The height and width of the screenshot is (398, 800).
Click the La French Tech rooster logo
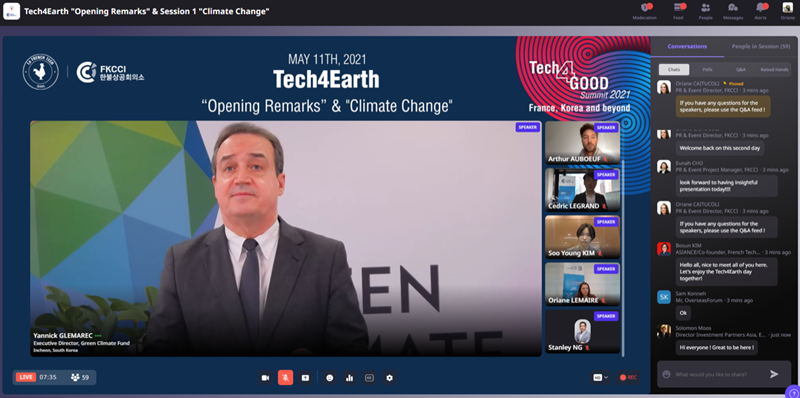tap(40, 72)
